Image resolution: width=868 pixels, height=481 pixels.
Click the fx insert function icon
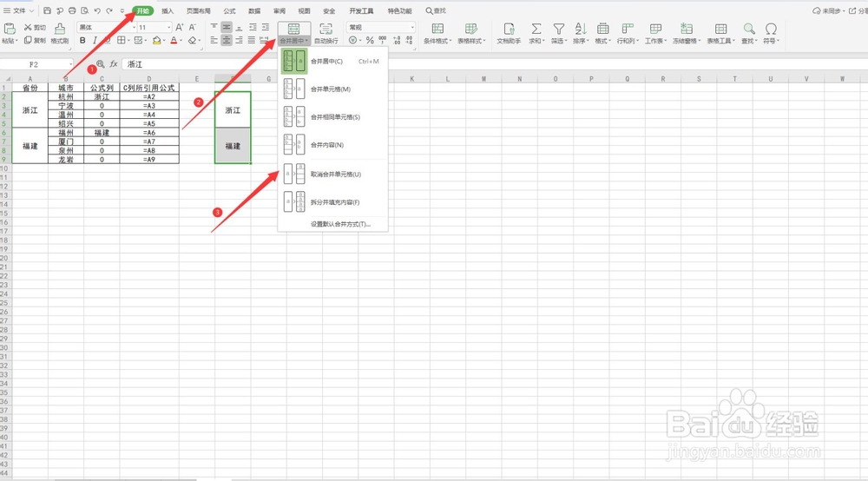click(114, 64)
